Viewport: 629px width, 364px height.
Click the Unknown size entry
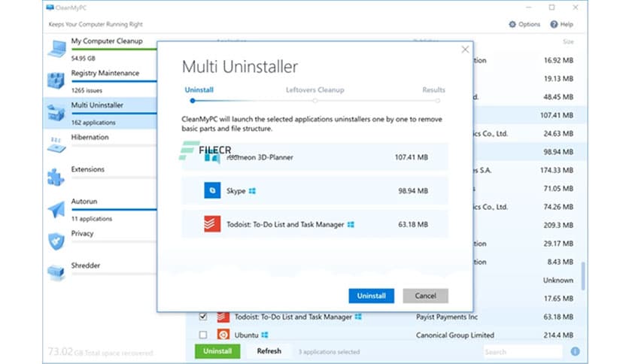click(558, 281)
